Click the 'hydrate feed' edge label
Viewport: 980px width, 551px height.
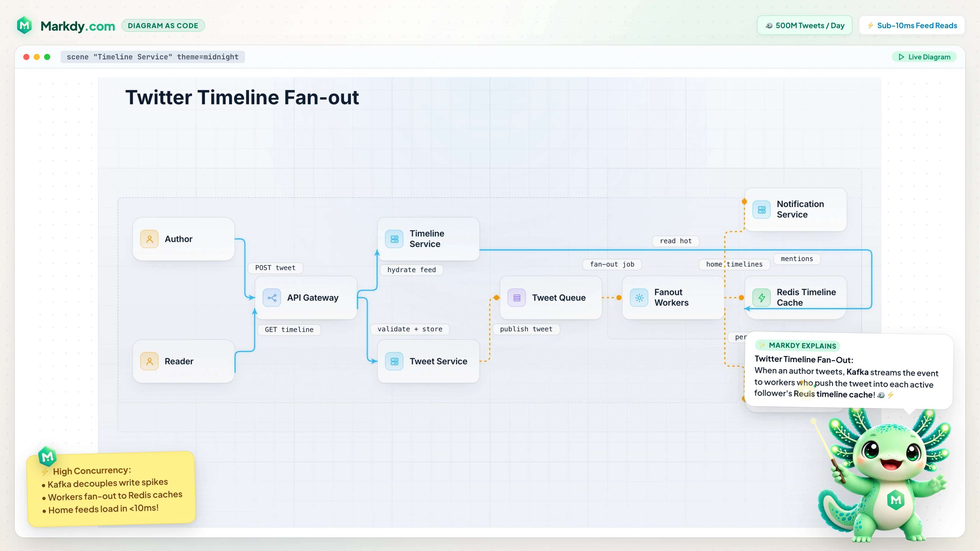click(x=412, y=270)
